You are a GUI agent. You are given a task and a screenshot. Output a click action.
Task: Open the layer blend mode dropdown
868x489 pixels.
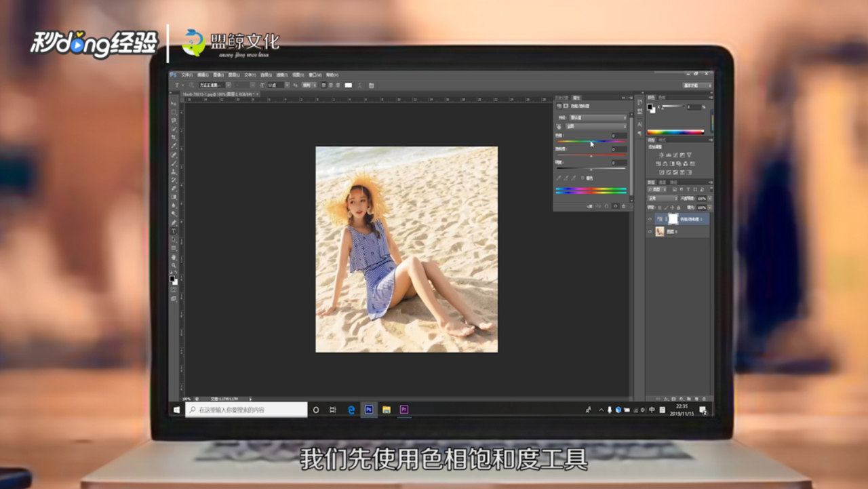point(662,198)
